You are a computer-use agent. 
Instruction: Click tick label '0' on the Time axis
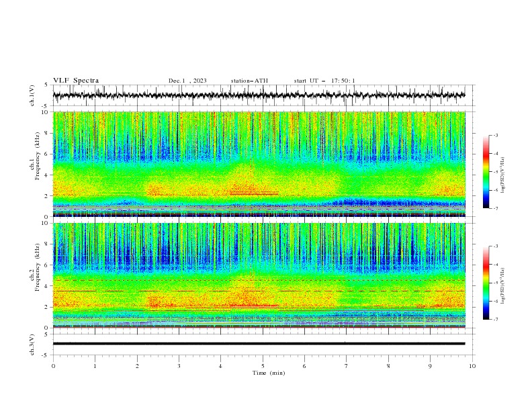(53, 366)
